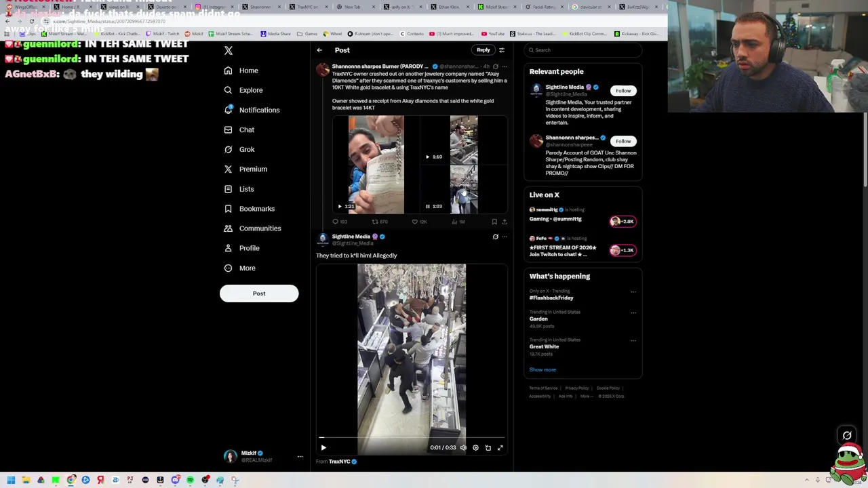The width and height of the screenshot is (868, 488).
Task: Open Terms of Service footer link
Action: pyautogui.click(x=543, y=388)
